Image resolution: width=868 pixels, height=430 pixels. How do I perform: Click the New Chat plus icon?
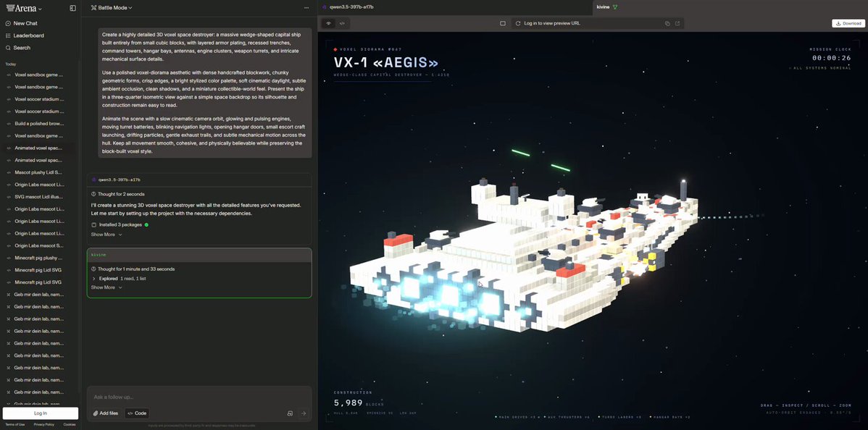pos(8,23)
